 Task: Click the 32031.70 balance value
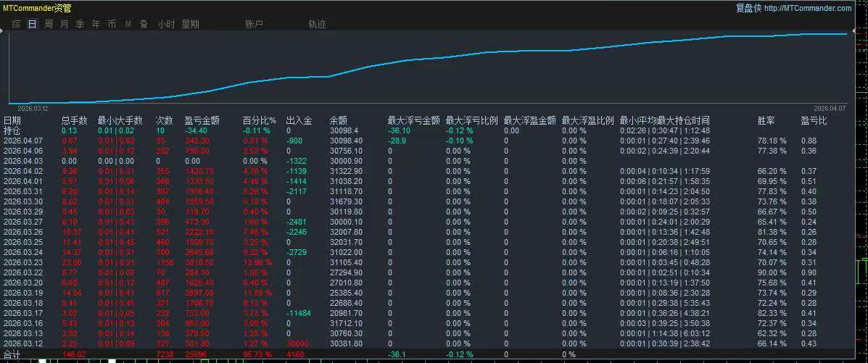346,243
